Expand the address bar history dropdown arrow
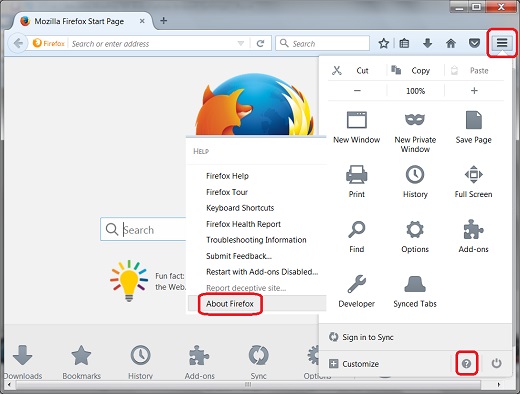Viewport: 520px width, 394px height. coord(241,43)
